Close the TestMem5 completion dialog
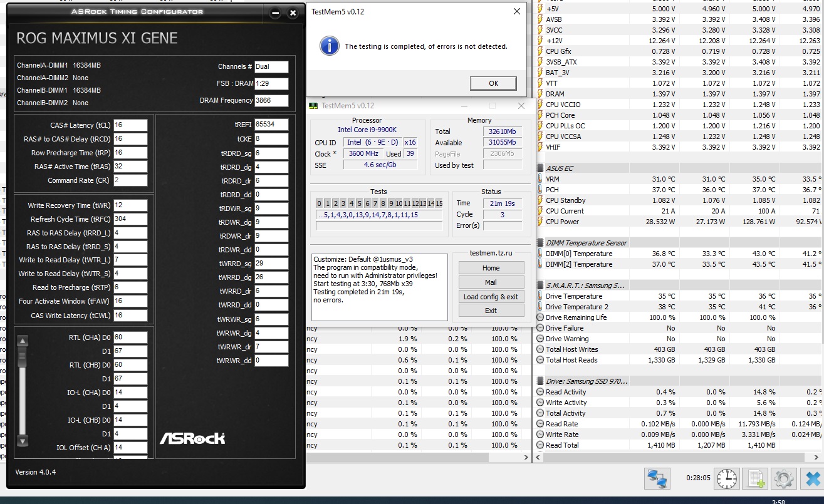 coord(517,11)
